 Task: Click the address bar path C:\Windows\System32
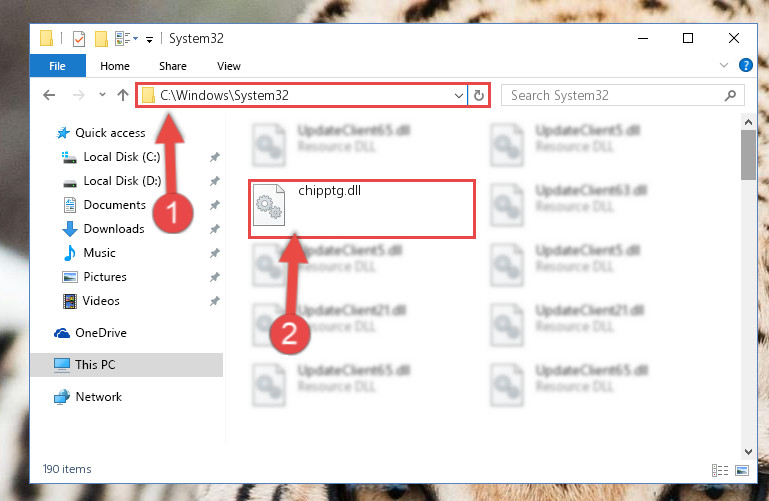tap(224, 95)
